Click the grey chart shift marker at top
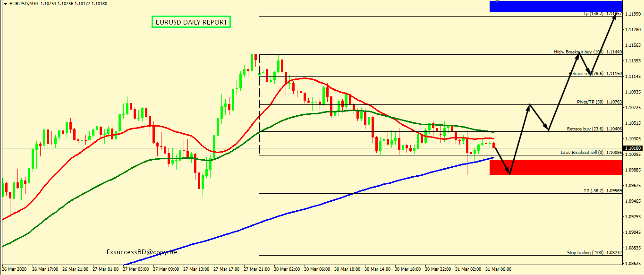 (497, 1)
